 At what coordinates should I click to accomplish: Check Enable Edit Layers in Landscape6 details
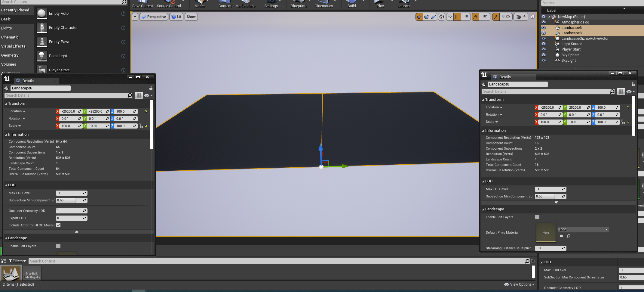[x=58, y=246]
